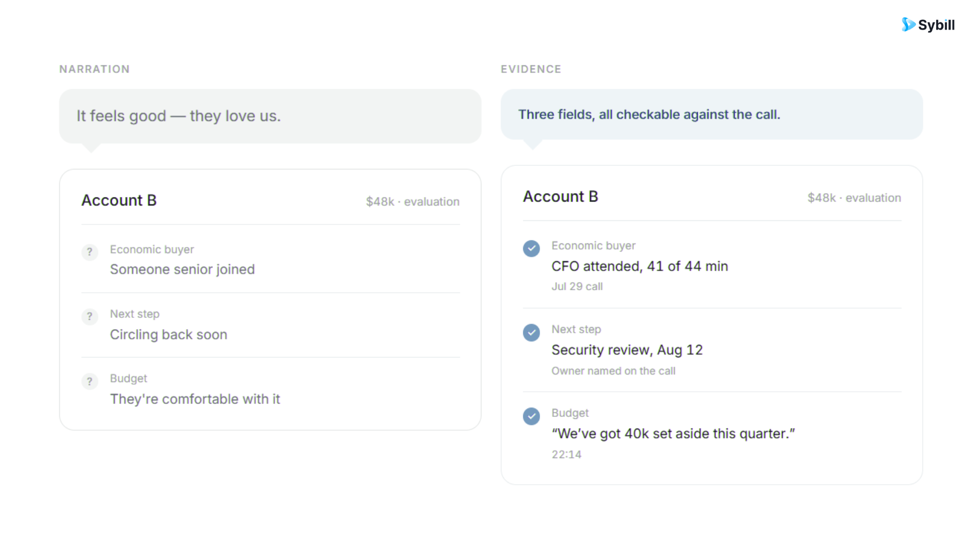Click question mark icon beside "They're comfortable with it"
This screenshot has width=980, height=551.
[90, 381]
